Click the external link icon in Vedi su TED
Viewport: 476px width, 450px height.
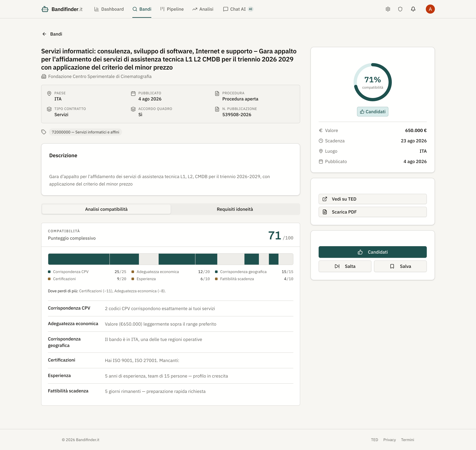[x=325, y=199]
